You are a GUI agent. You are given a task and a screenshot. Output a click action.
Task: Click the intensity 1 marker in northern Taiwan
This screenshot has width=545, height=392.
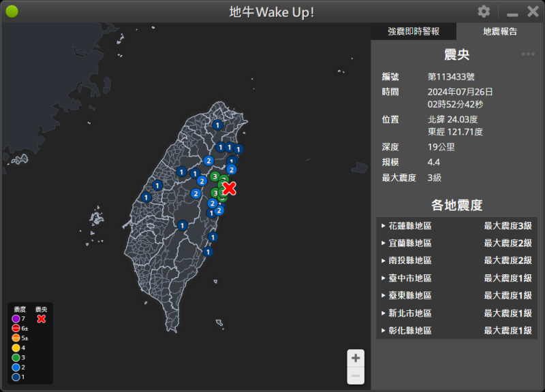[217, 125]
